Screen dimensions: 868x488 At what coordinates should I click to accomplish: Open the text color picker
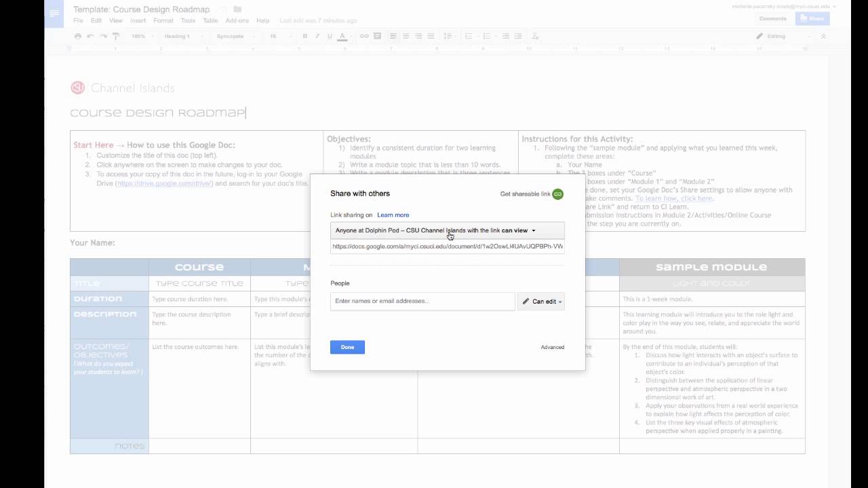[343, 36]
